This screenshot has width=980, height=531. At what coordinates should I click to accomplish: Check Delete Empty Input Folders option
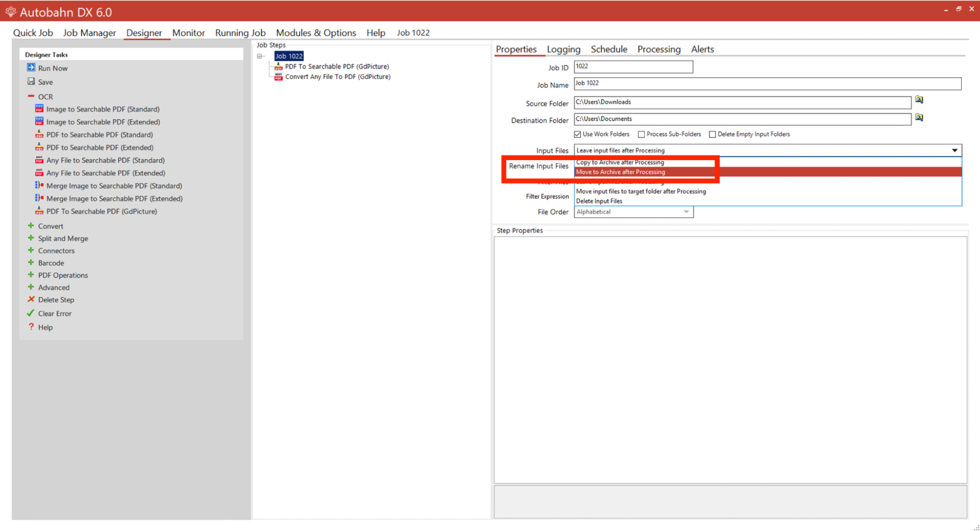(x=712, y=134)
